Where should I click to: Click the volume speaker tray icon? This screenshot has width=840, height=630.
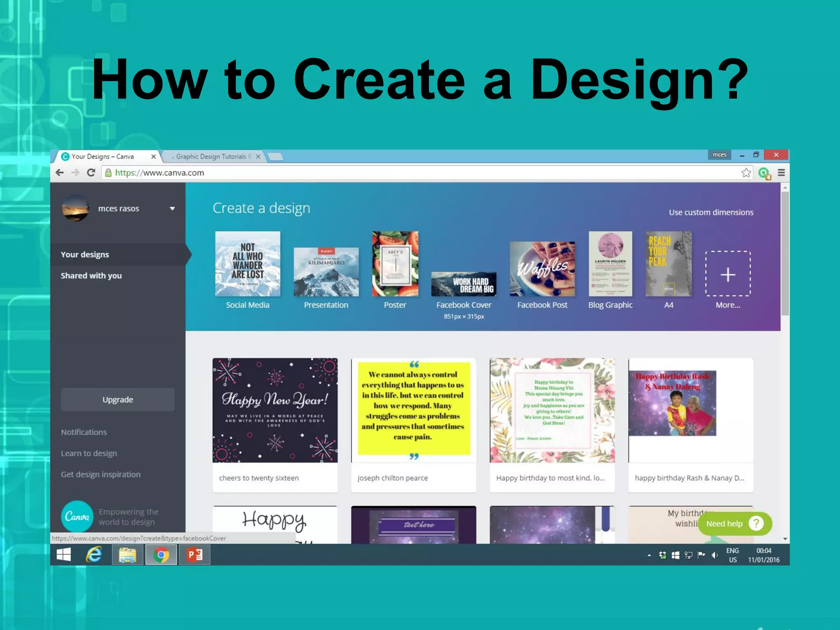click(x=715, y=555)
